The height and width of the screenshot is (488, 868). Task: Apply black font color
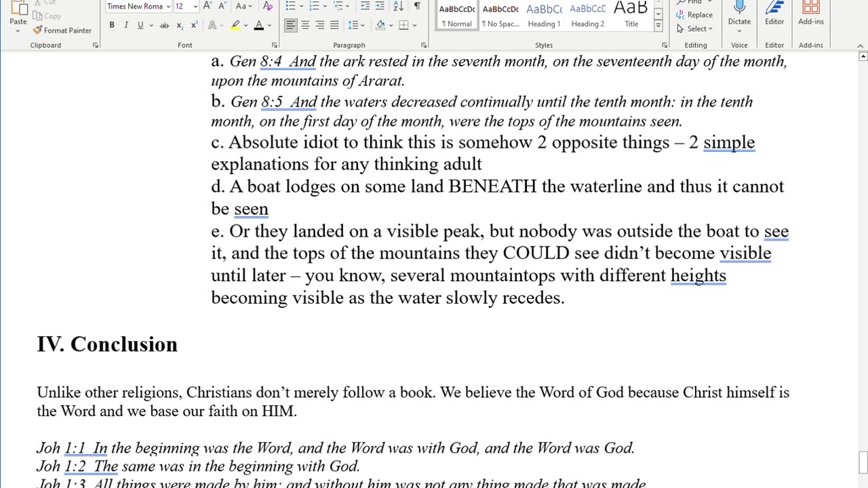tap(258, 25)
